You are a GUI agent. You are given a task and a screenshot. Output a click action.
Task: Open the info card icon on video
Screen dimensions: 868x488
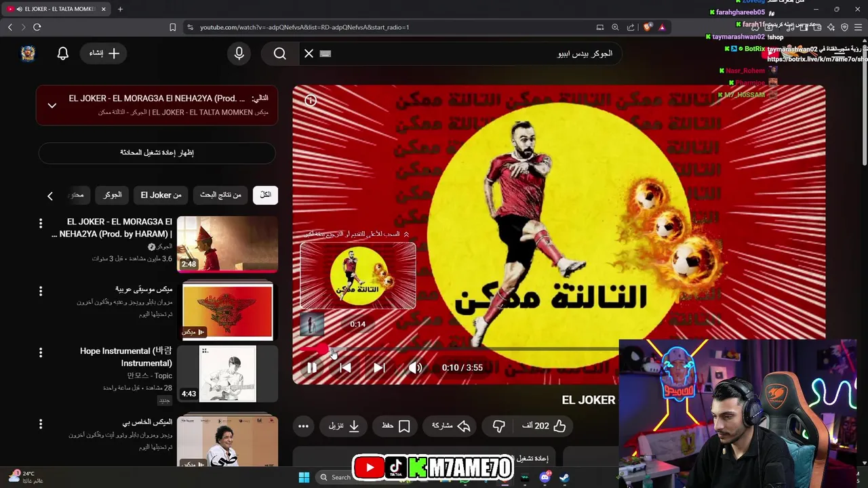[x=311, y=100]
